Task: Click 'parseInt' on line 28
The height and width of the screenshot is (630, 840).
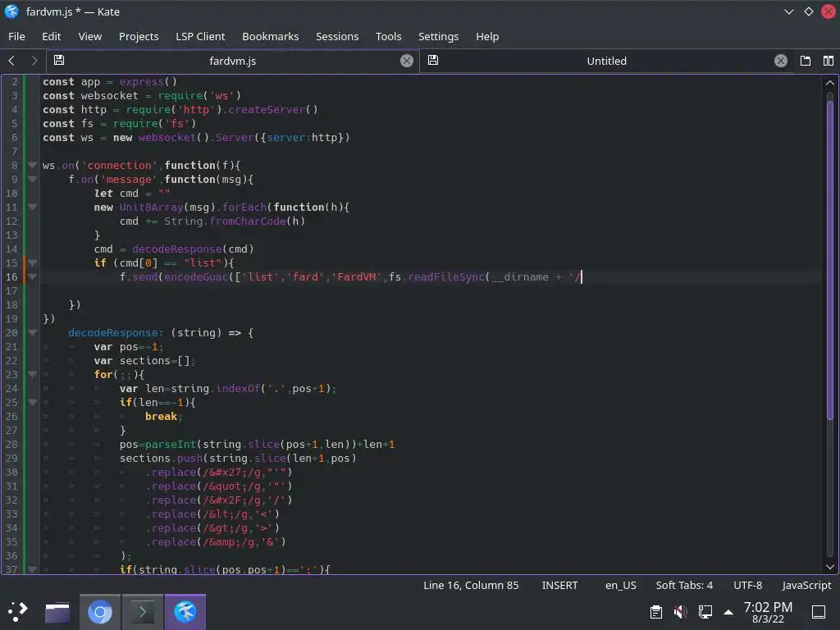Action: (171, 444)
